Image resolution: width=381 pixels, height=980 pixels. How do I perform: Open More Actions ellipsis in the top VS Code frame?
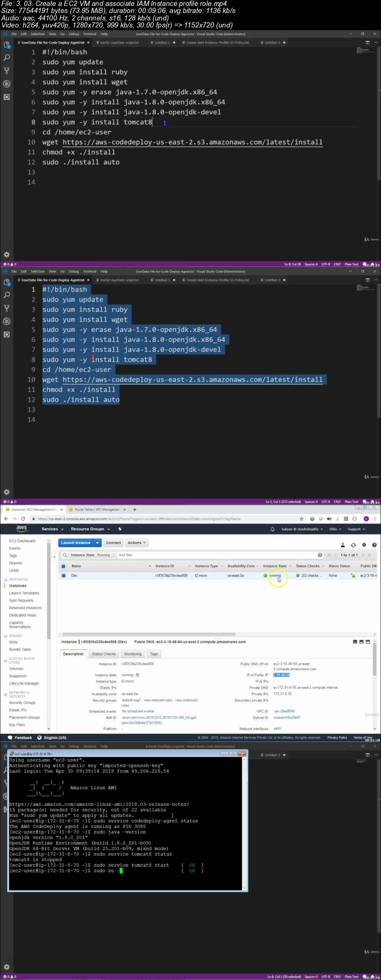pyautogui.click(x=376, y=43)
